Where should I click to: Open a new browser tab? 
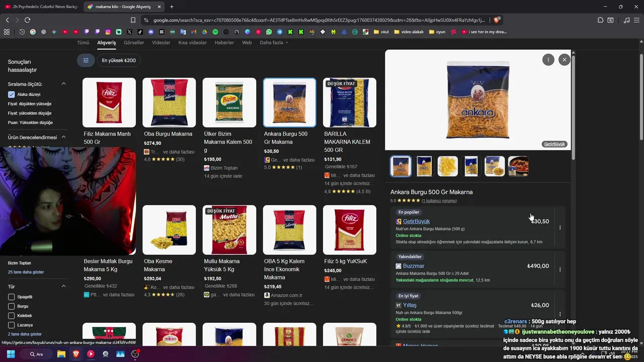click(172, 7)
